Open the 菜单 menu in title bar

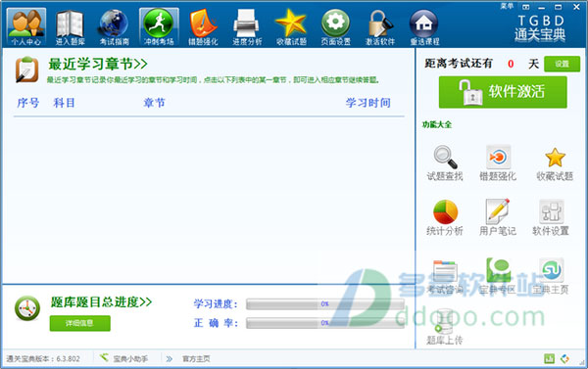(x=507, y=7)
